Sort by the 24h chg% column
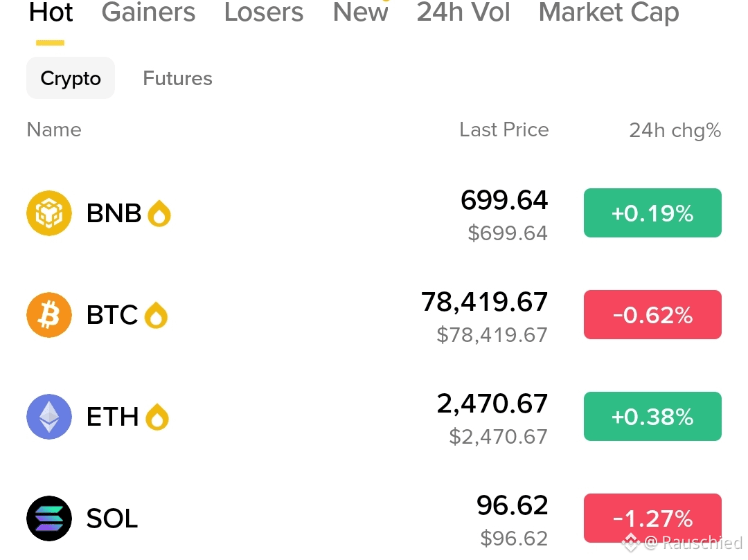Viewport: 748px width, 560px height. click(x=675, y=131)
